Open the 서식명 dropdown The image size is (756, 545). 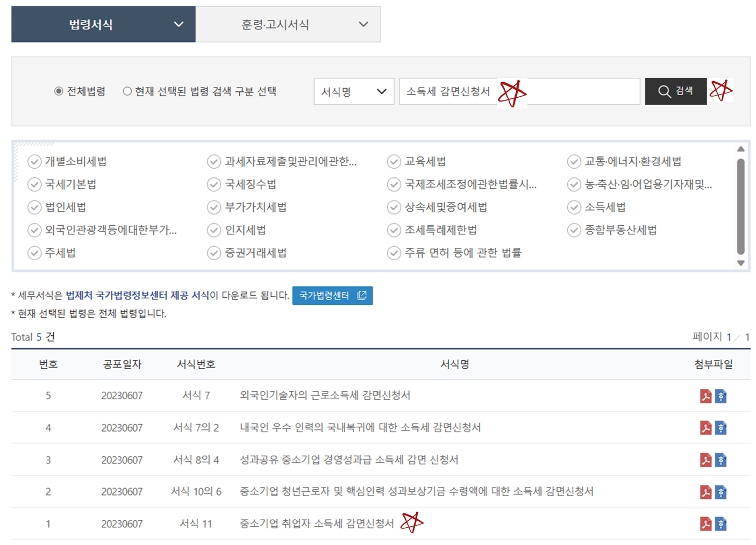coord(354,91)
